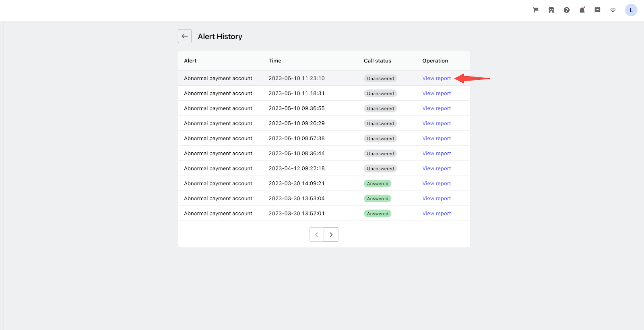
Task: Open the user avatar L menu
Action: pyautogui.click(x=631, y=10)
